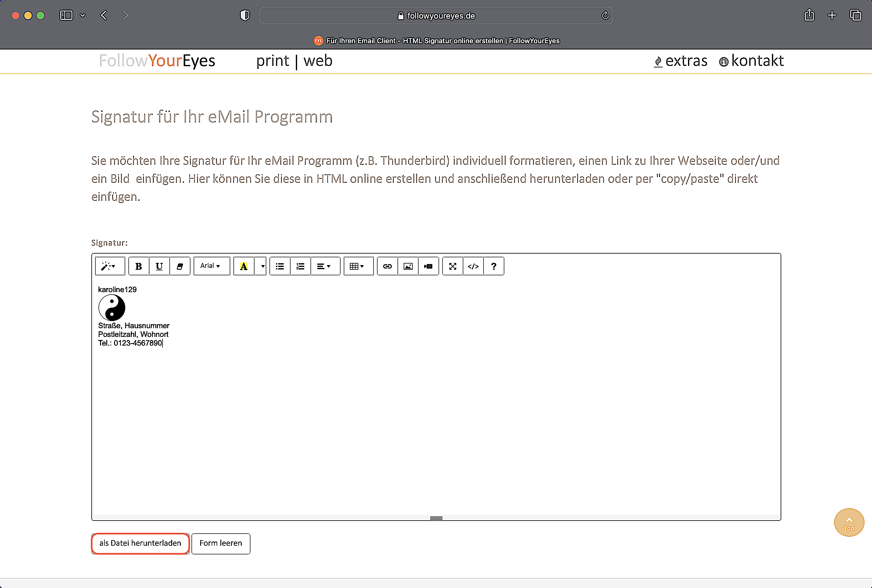This screenshot has height=588, width=872.
Task: Click the insert video icon
Action: (428, 266)
